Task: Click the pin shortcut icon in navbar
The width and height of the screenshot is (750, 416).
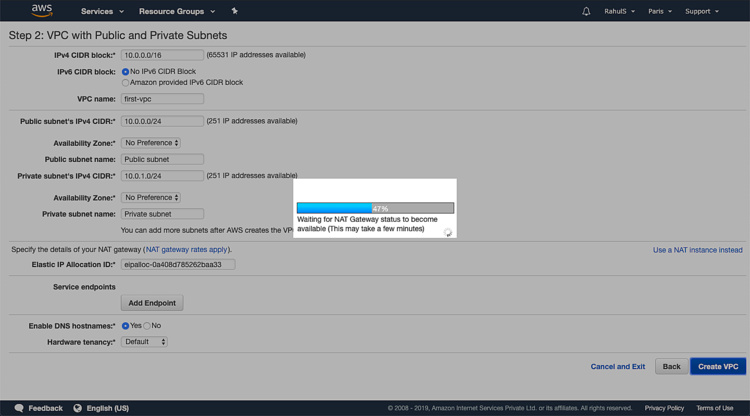Action: (234, 11)
